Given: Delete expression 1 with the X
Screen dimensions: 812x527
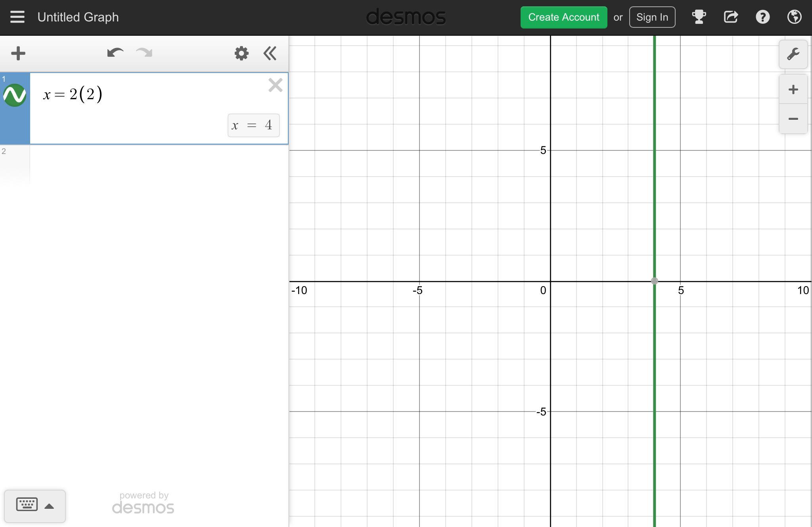Looking at the screenshot, I should pyautogui.click(x=275, y=85).
